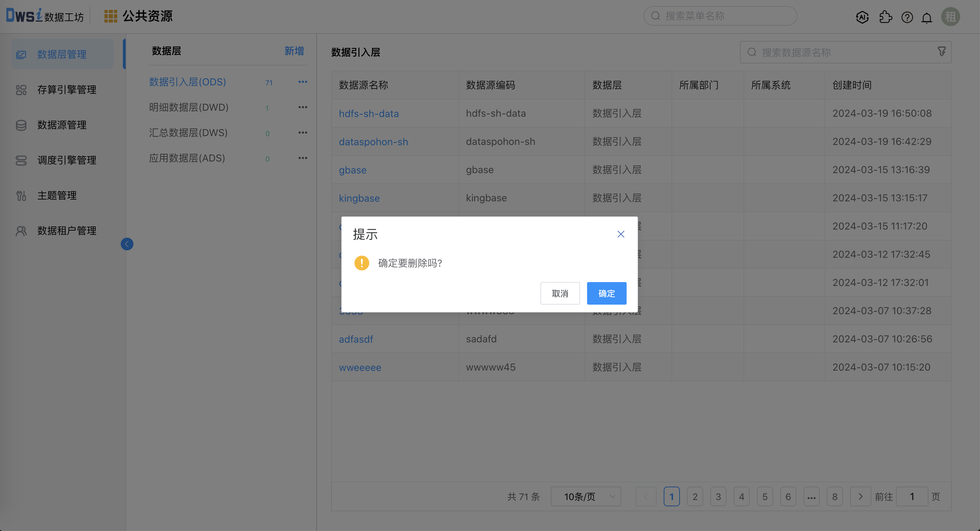The image size is (980, 531).
Task: Open 主题管理 menu item
Action: 57,195
